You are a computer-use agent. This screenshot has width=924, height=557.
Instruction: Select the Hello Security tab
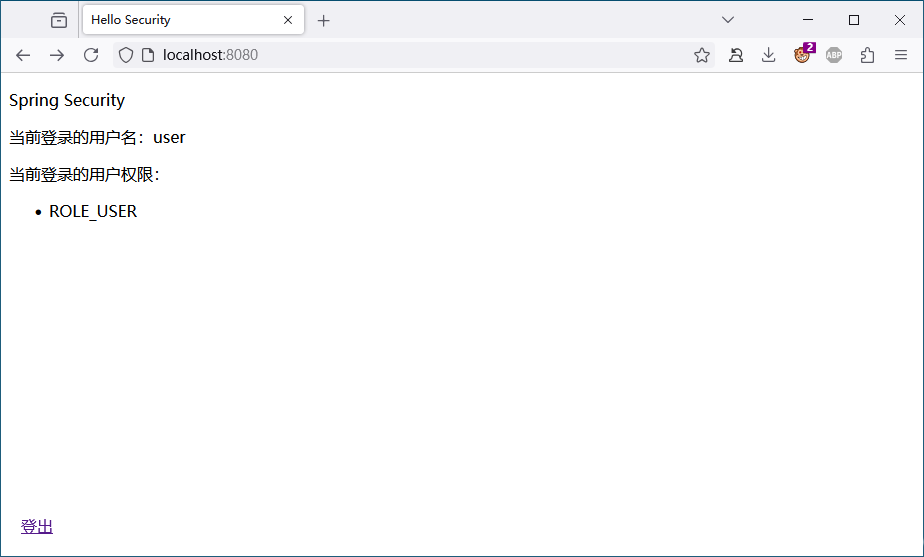(x=193, y=20)
